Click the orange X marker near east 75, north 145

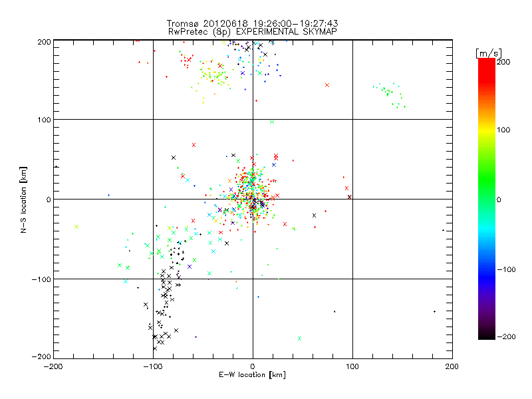(327, 85)
